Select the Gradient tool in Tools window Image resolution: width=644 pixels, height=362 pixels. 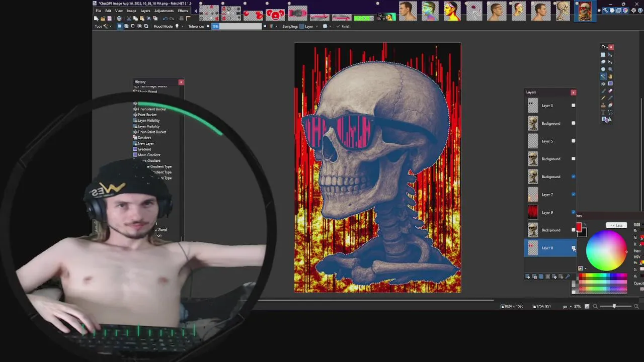610,83
